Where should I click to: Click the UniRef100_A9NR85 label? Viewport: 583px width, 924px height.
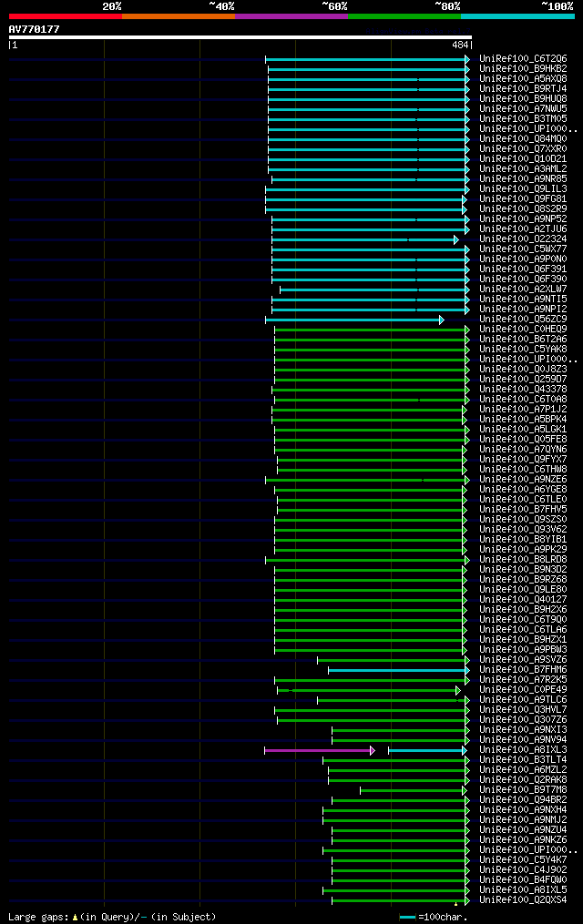click(x=523, y=179)
